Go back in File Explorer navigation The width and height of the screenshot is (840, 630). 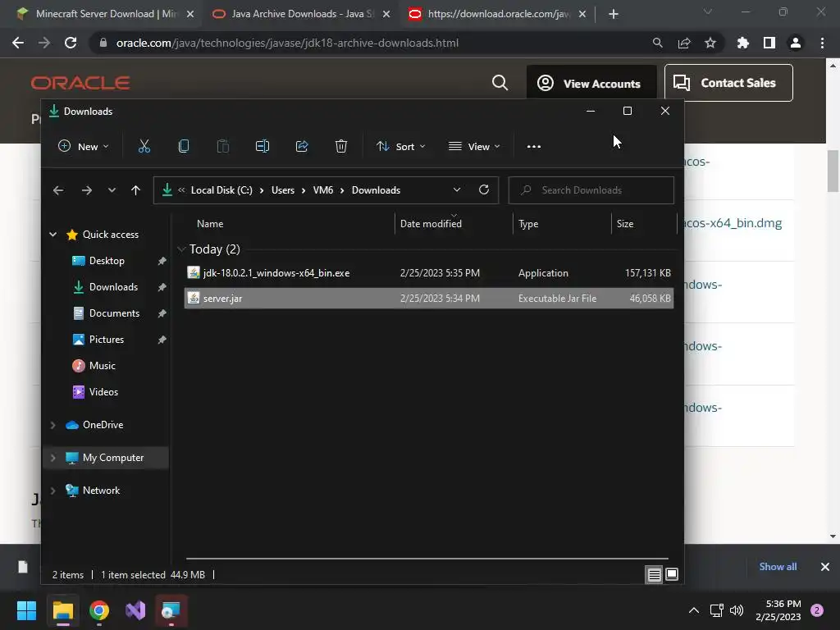click(58, 190)
